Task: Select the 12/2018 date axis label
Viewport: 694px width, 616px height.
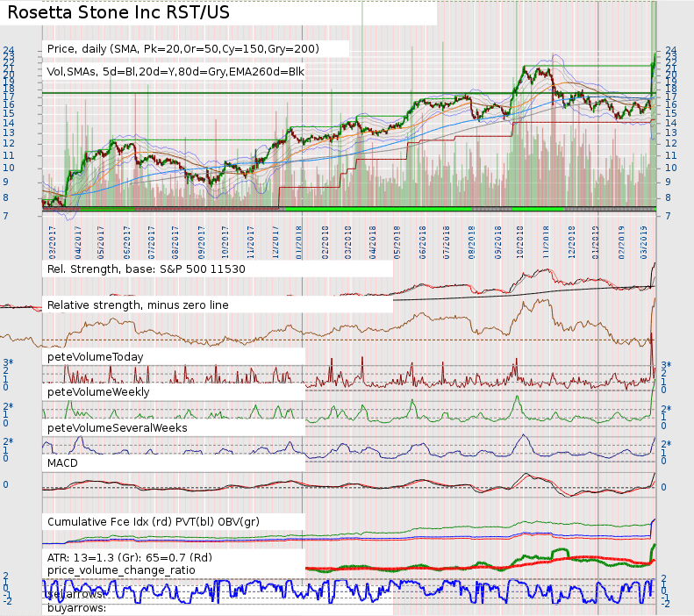Action: 572,243
